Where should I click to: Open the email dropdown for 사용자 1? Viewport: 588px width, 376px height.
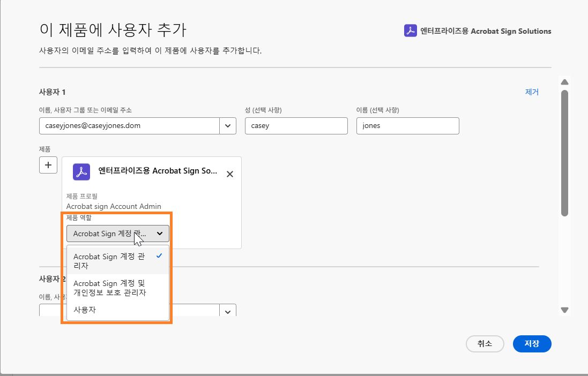click(227, 125)
